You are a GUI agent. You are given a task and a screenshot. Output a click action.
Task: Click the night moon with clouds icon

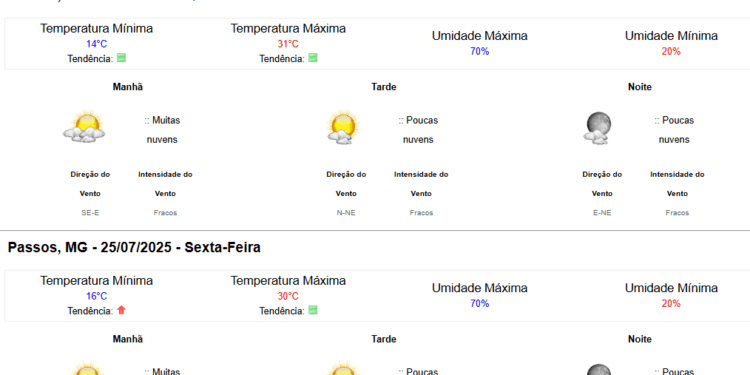(597, 128)
